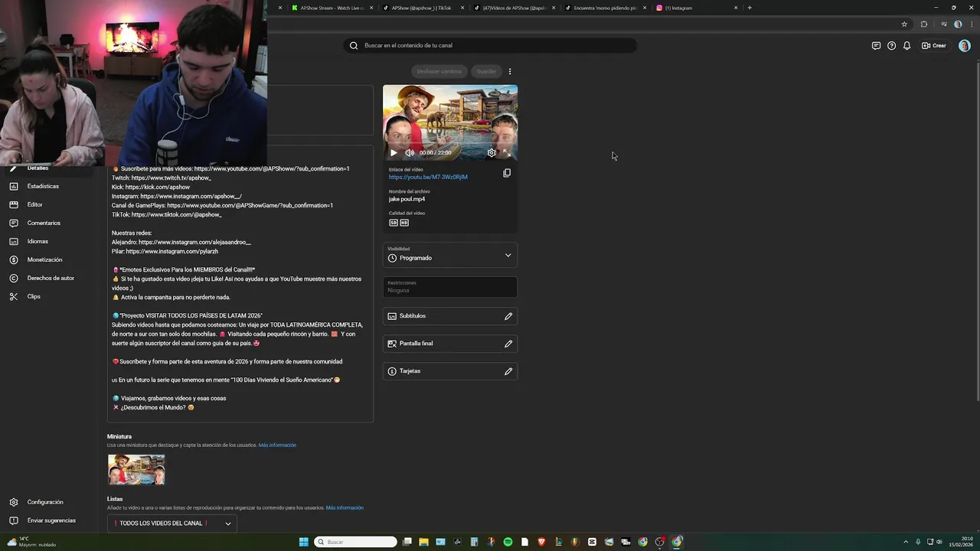Open the weather widget on taskbar
Image resolution: width=980 pixels, height=551 pixels.
coord(31,542)
